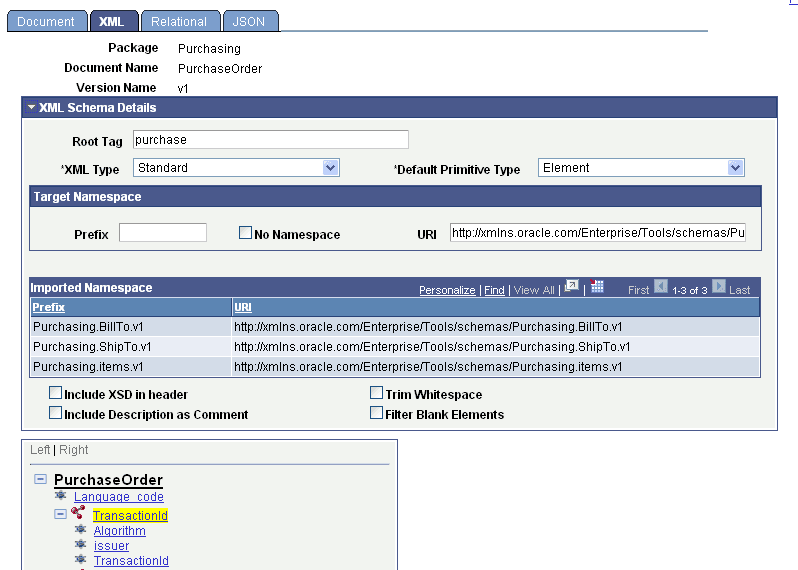Image resolution: width=798 pixels, height=570 pixels.
Task: Click the Target Namespace Prefix field
Action: click(x=163, y=233)
